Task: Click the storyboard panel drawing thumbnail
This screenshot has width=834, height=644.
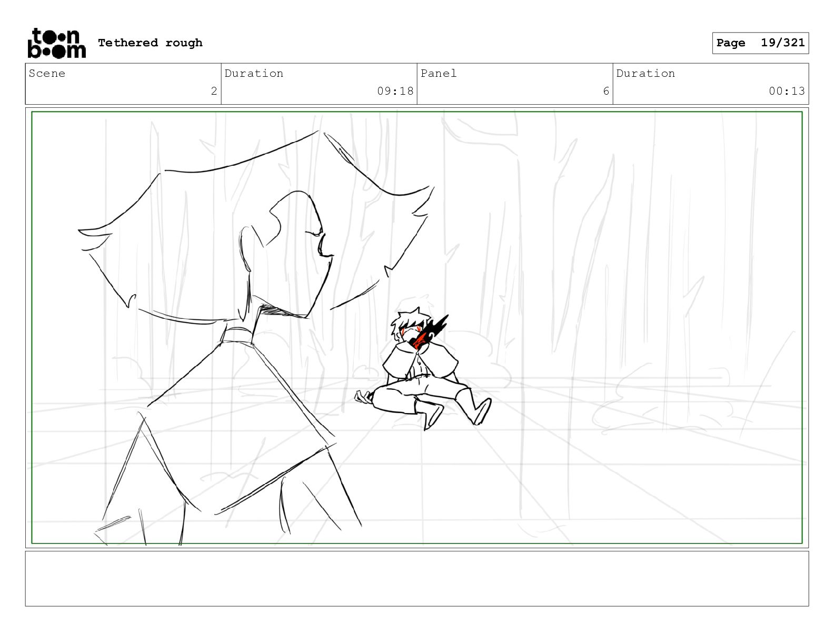Action: pos(417,327)
